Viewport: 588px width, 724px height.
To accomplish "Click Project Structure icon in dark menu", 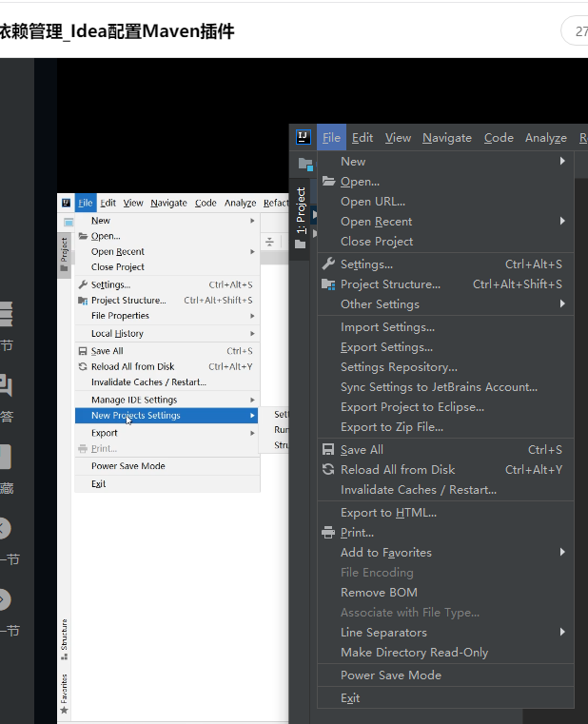I will pyautogui.click(x=328, y=284).
